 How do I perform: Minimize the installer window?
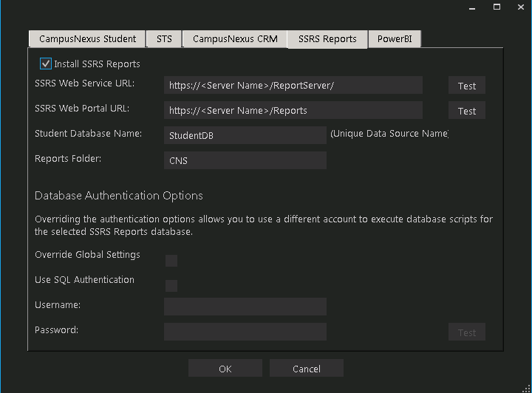472,7
